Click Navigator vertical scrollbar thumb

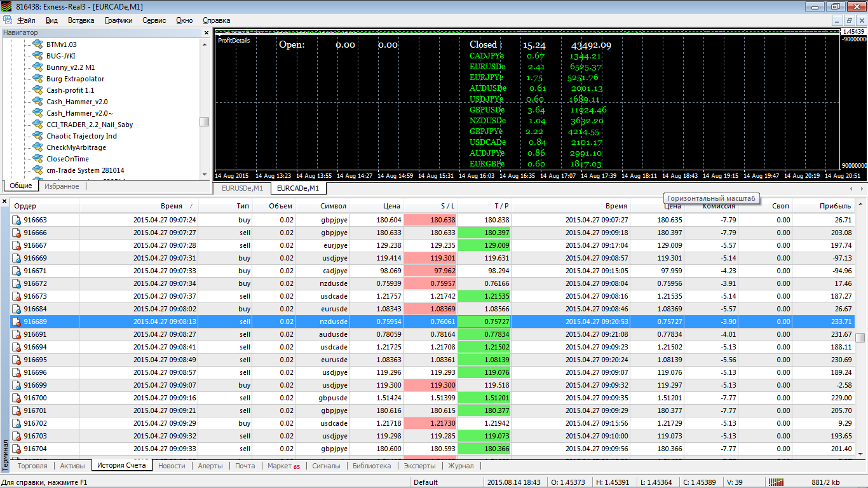pyautogui.click(x=204, y=121)
